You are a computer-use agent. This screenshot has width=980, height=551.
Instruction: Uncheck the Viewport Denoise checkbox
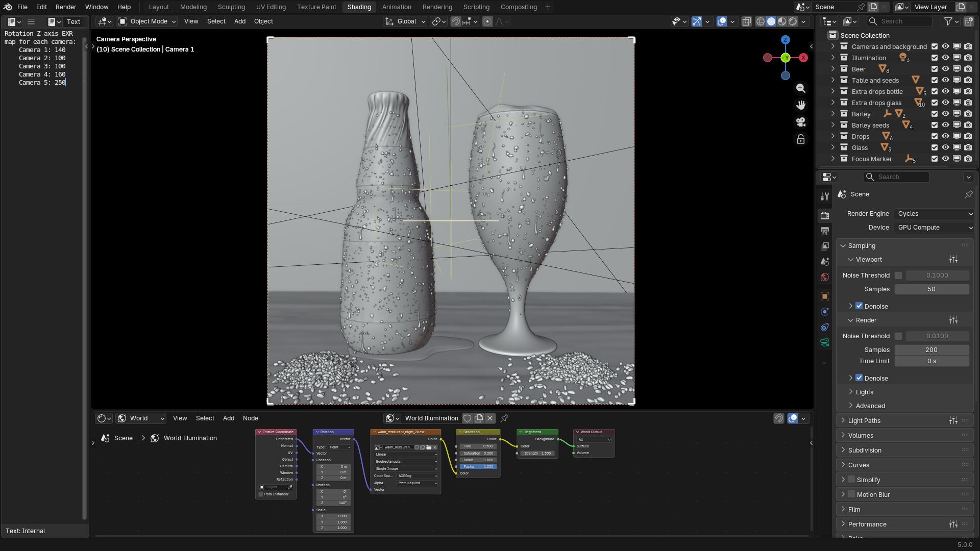click(x=859, y=306)
